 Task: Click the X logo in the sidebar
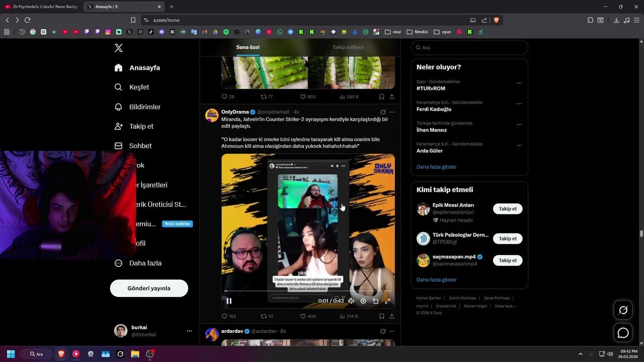tap(118, 48)
